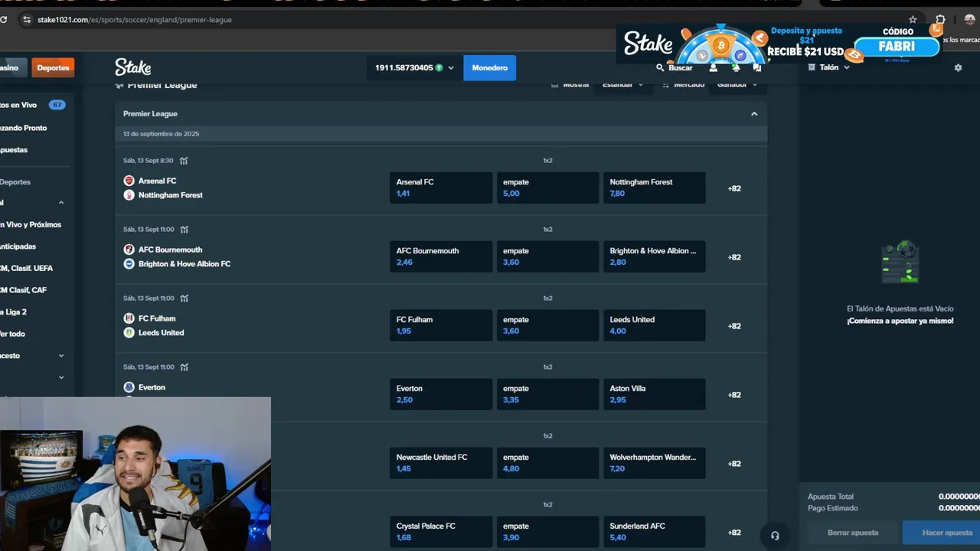Open browser profile avatar
This screenshot has width=980, height=551.
coord(970,20)
